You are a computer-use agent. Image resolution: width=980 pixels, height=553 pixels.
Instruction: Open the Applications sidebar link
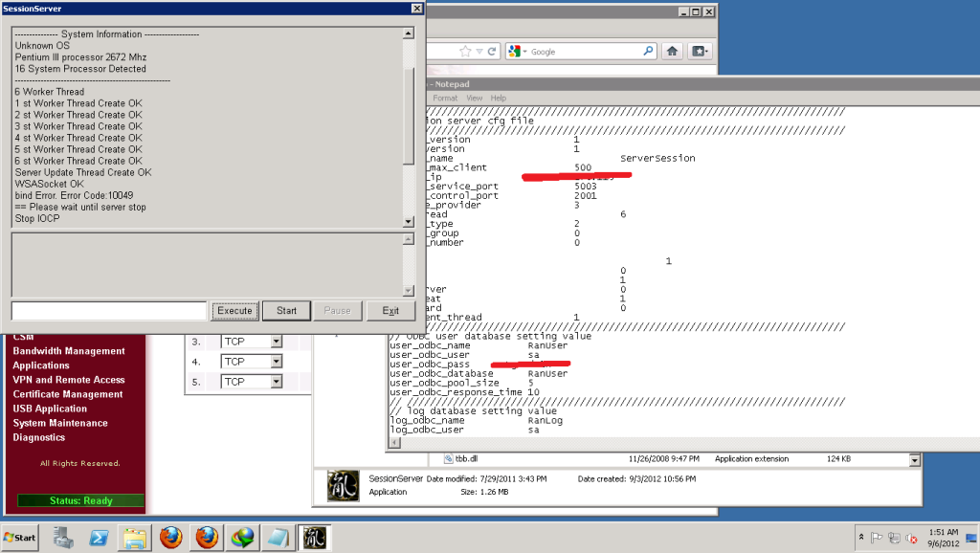(41, 365)
